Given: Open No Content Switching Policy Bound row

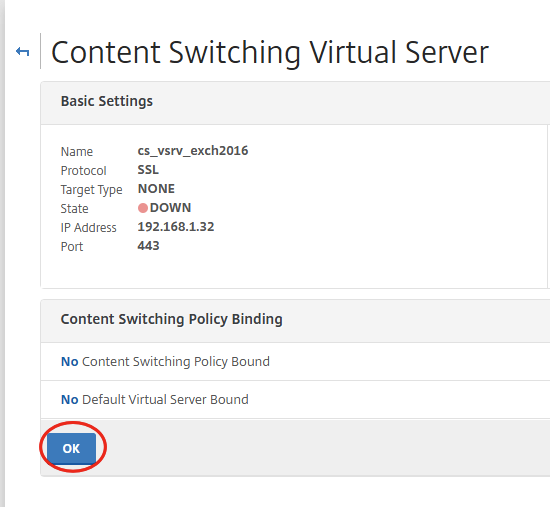Looking at the screenshot, I should pyautogui.click(x=295, y=361).
